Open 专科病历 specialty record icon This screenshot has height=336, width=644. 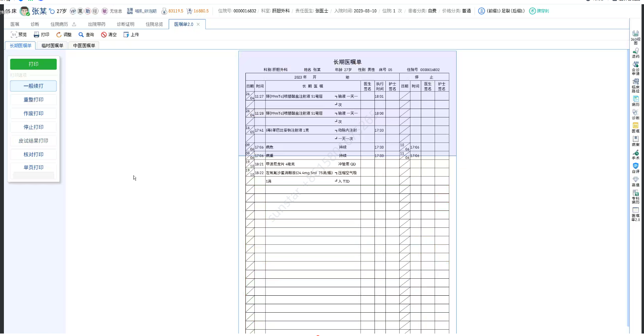pyautogui.click(x=636, y=197)
